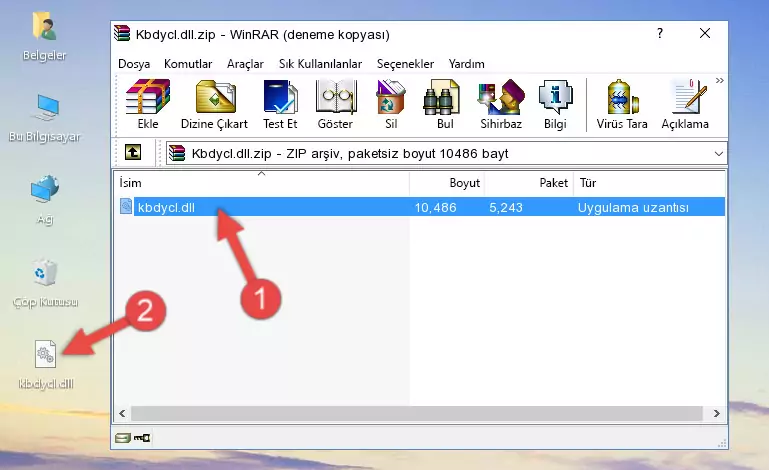Click the horizontal scrollbar left arrow
The image size is (769, 470).
[123, 414]
